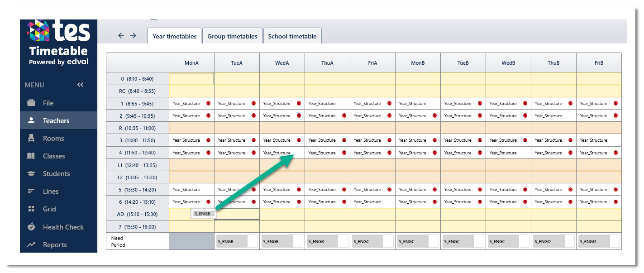The height and width of the screenshot is (273, 644).
Task: Switch to the School timetable tab
Action: click(x=292, y=36)
